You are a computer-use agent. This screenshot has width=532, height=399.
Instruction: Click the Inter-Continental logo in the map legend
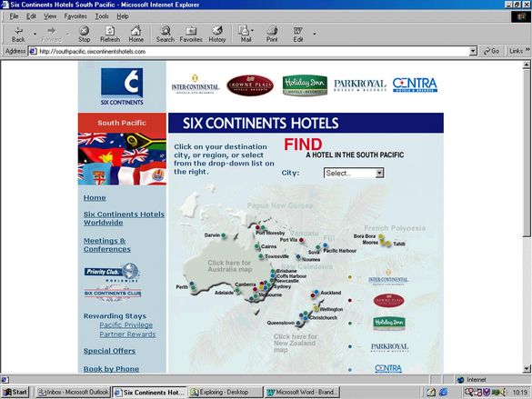(x=388, y=277)
